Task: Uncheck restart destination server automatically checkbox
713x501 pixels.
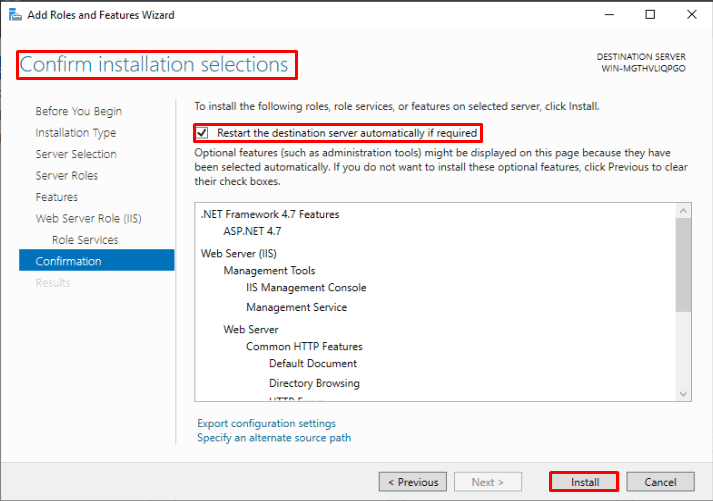Action: point(203,133)
